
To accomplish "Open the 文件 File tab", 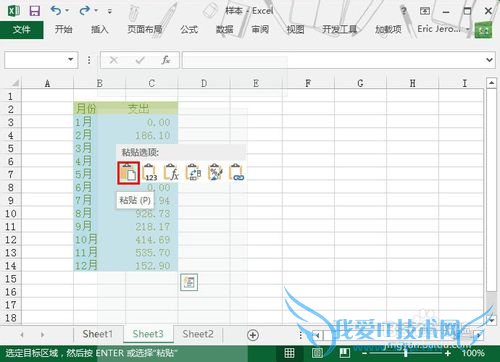I will [x=22, y=30].
